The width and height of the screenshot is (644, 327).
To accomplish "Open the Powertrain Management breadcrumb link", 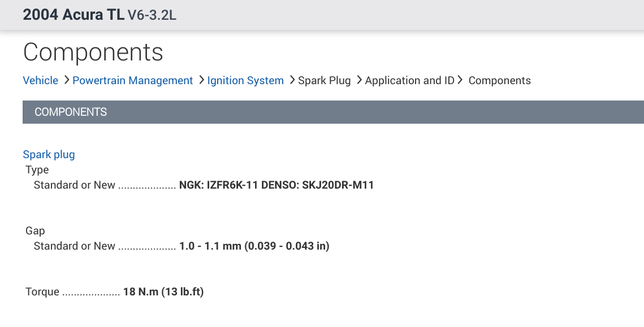I will [x=133, y=81].
